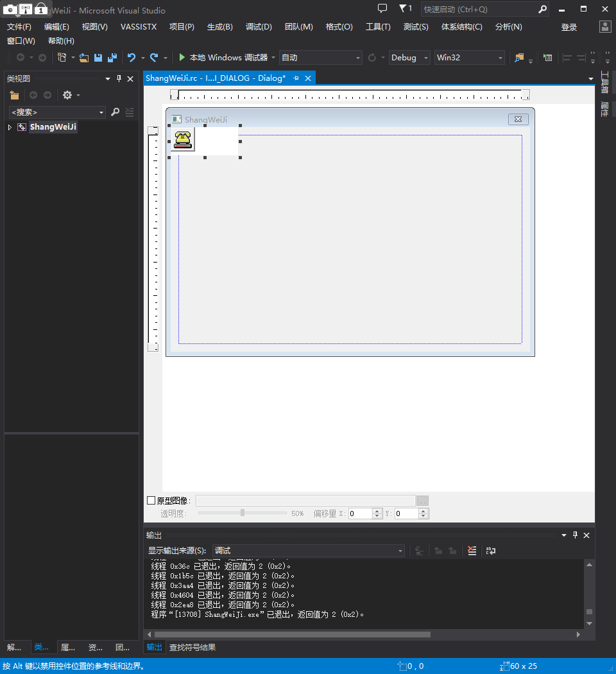
Task: Open the Class View panel options arrow
Action: tap(107, 79)
